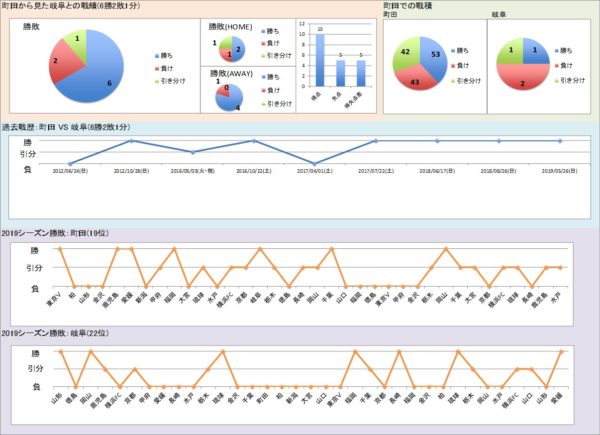600x435 pixels.
Task: Click the last data point in 岐阜 season chart
Action: pos(560,351)
